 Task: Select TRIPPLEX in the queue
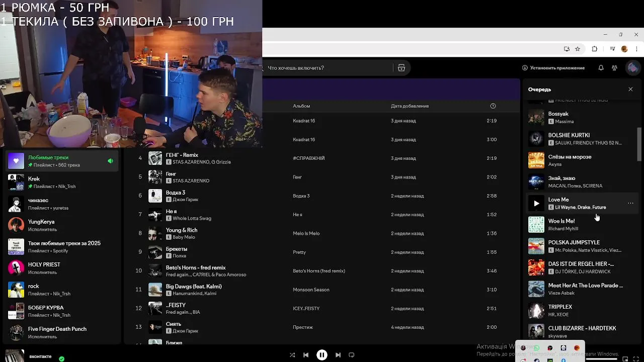click(x=582, y=310)
